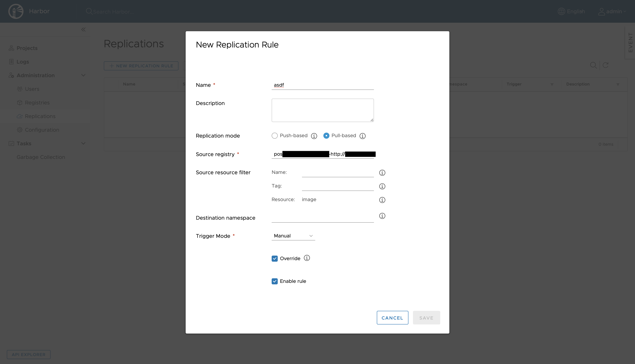Click the Registries package icon

(x=20, y=103)
